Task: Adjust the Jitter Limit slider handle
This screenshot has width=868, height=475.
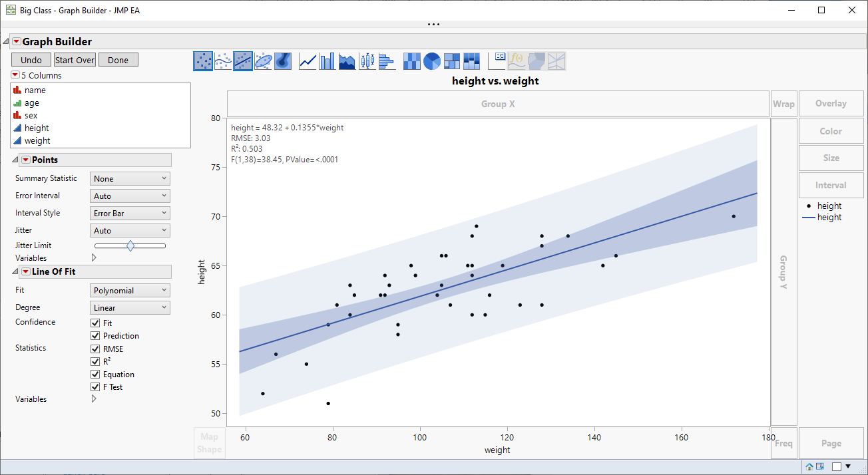Action: (130, 245)
